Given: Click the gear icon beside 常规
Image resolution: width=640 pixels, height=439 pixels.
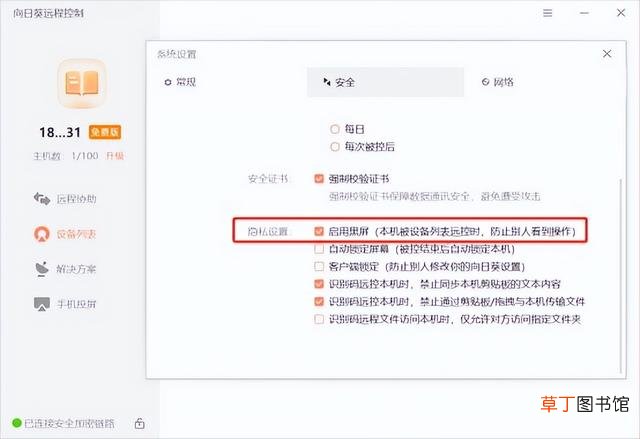Looking at the screenshot, I should [x=168, y=82].
